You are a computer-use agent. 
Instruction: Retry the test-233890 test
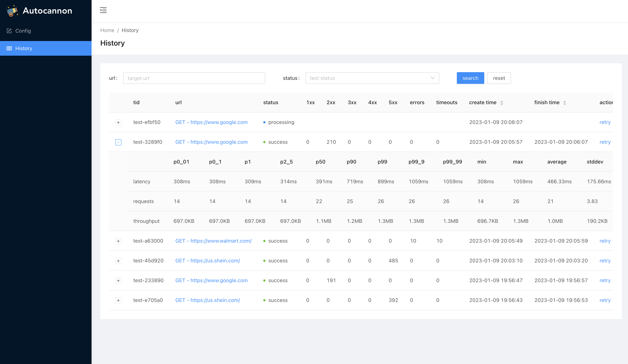pyautogui.click(x=605, y=280)
